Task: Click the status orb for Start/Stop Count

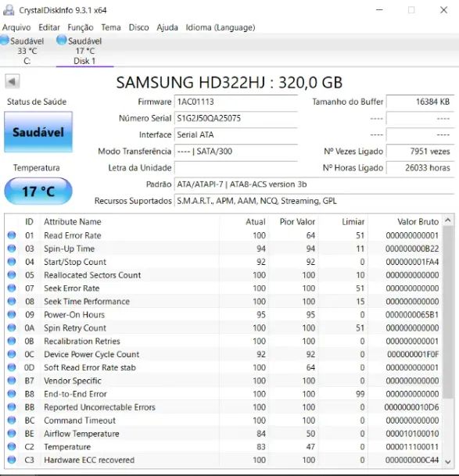Action: [x=12, y=261]
